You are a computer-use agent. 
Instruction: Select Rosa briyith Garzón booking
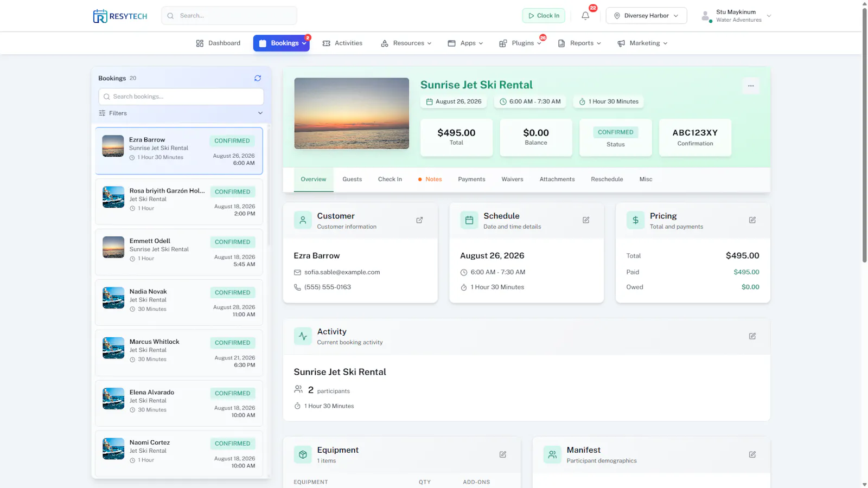pyautogui.click(x=179, y=201)
